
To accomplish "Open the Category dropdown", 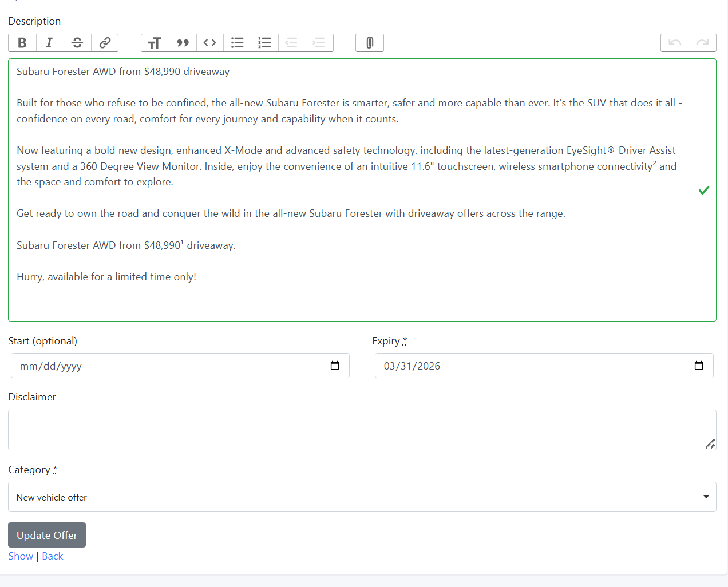I will 362,497.
